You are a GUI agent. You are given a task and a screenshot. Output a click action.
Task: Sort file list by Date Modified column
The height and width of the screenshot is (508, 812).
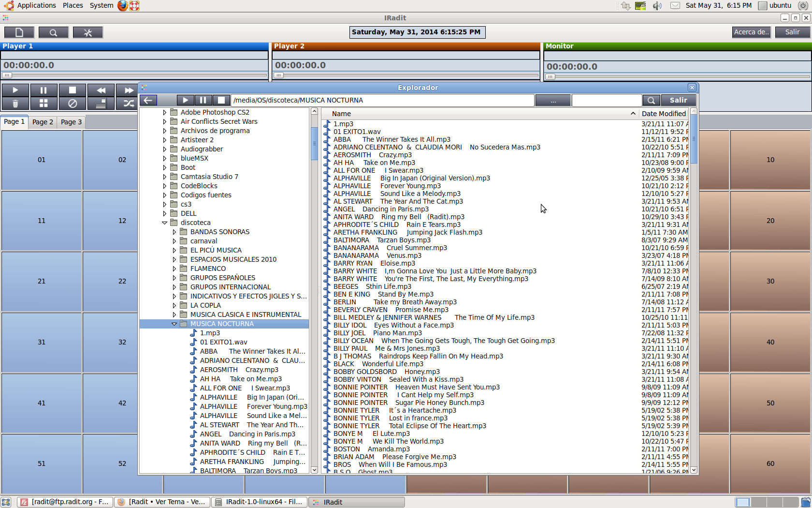tap(664, 114)
